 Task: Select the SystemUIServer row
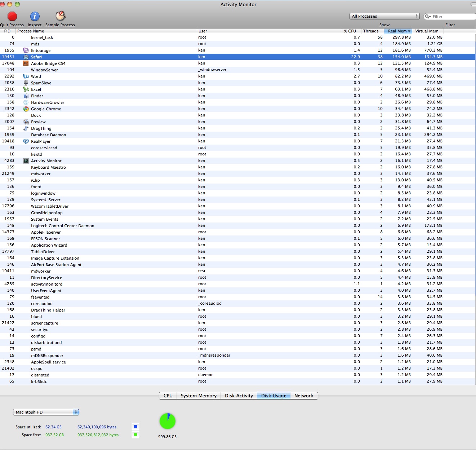(x=238, y=200)
